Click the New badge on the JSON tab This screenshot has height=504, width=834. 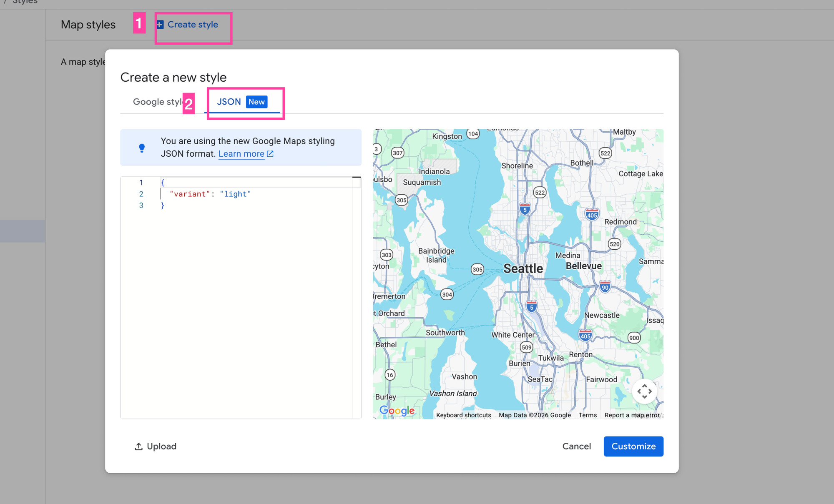coord(256,102)
